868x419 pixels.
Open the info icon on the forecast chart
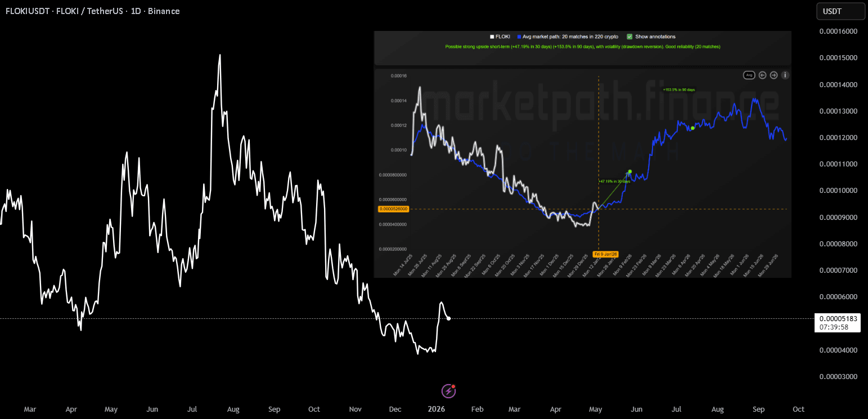[x=785, y=75]
